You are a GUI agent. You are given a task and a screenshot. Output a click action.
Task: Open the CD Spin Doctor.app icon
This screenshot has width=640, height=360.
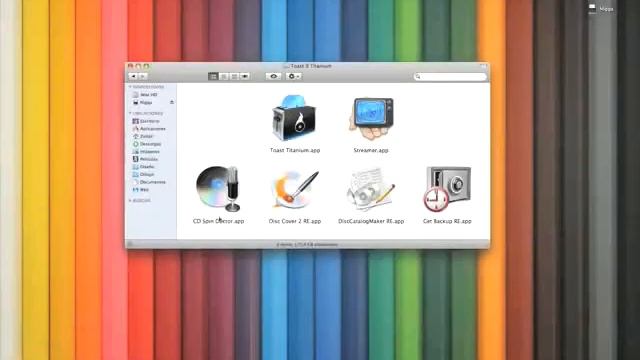coord(218,189)
